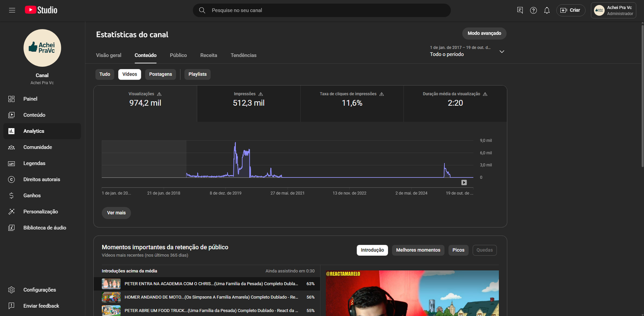The width and height of the screenshot is (644, 316).
Task: Open the HOMER ANDANDO DE MOTO video row
Action: [x=207, y=297]
